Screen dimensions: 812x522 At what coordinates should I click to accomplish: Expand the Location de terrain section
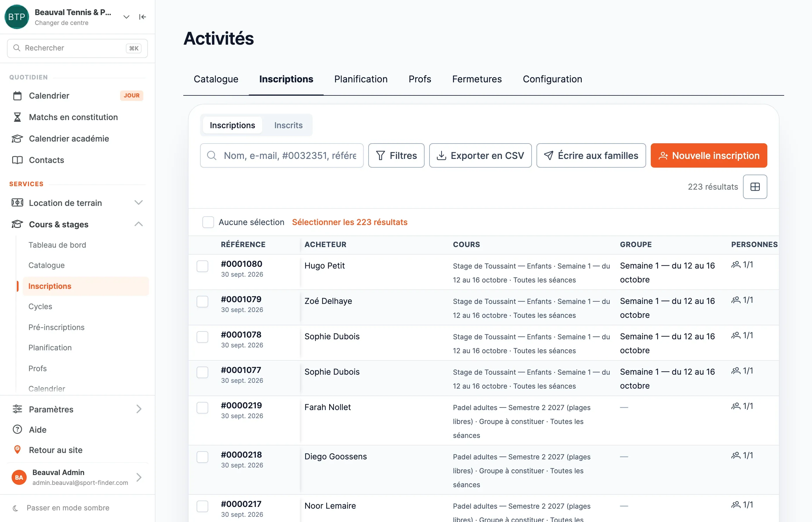(138, 203)
